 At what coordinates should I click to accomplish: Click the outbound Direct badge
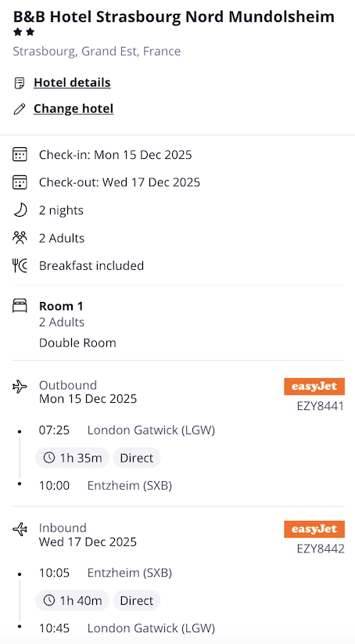137,458
